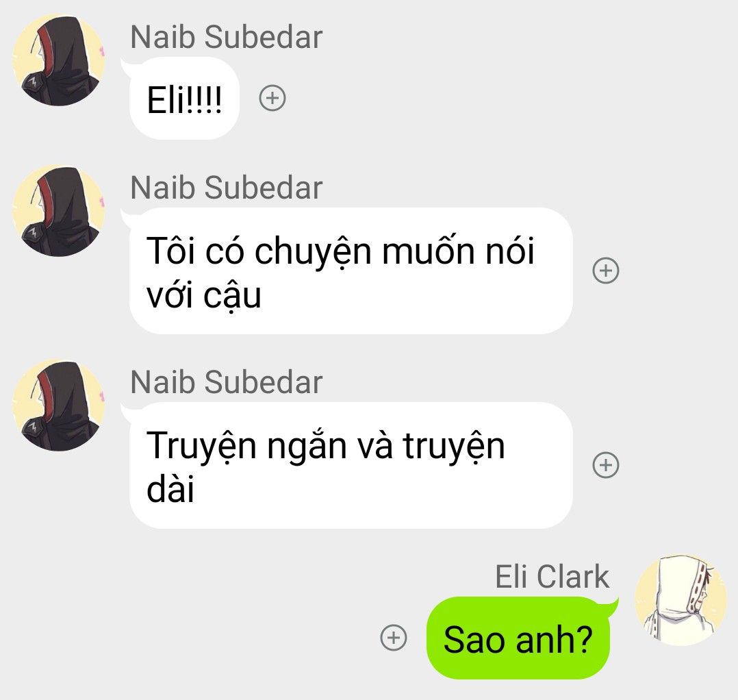This screenshot has height=700, width=738.
Task: Open Naib Subedar's avatar on the "Eli!!!!" message
Action: [58, 60]
